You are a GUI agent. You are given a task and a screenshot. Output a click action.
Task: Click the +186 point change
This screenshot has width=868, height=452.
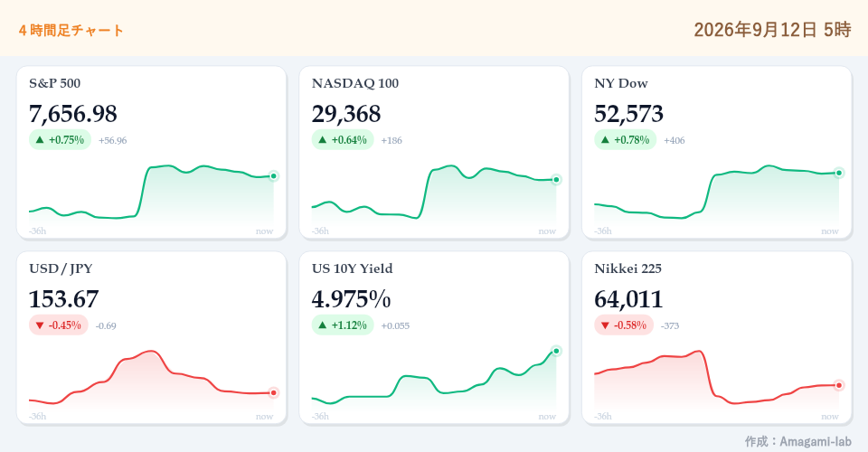(x=392, y=140)
